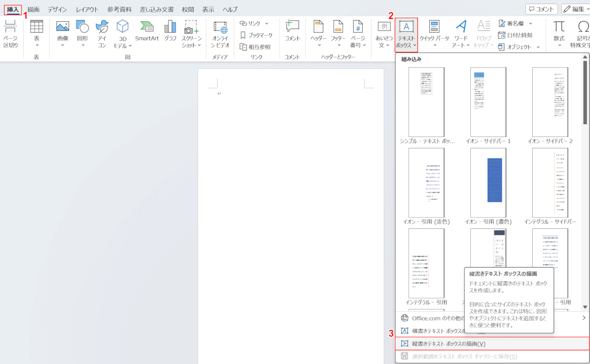The width and height of the screenshot is (590, 364).
Task: Open the Screenshot tool menu
Action: point(191,34)
